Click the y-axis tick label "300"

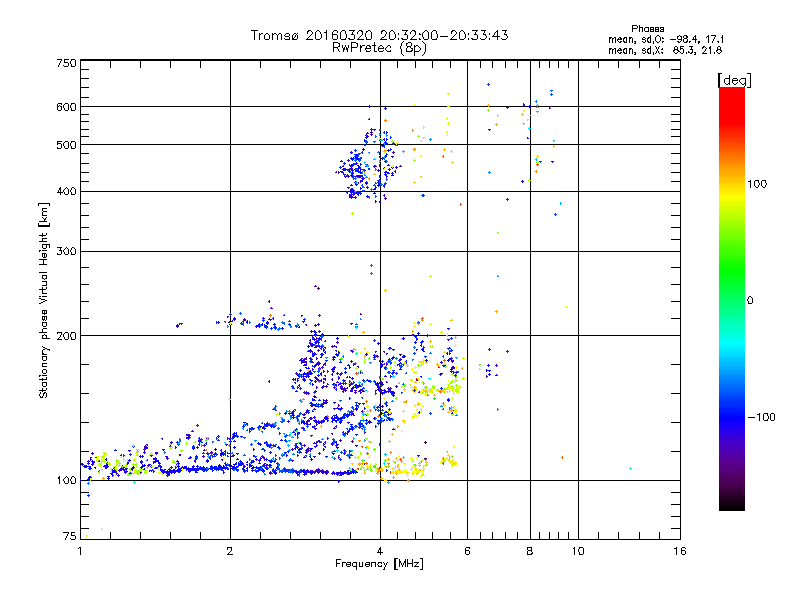coord(66,251)
